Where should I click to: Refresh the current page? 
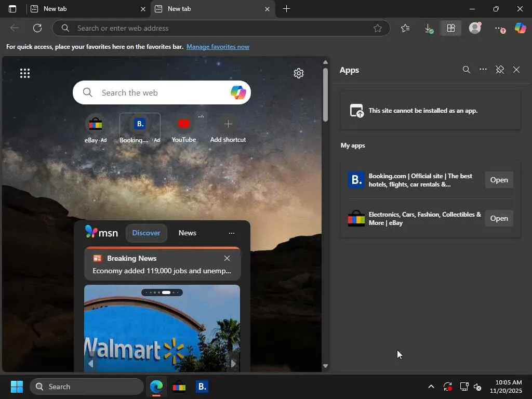pyautogui.click(x=37, y=28)
